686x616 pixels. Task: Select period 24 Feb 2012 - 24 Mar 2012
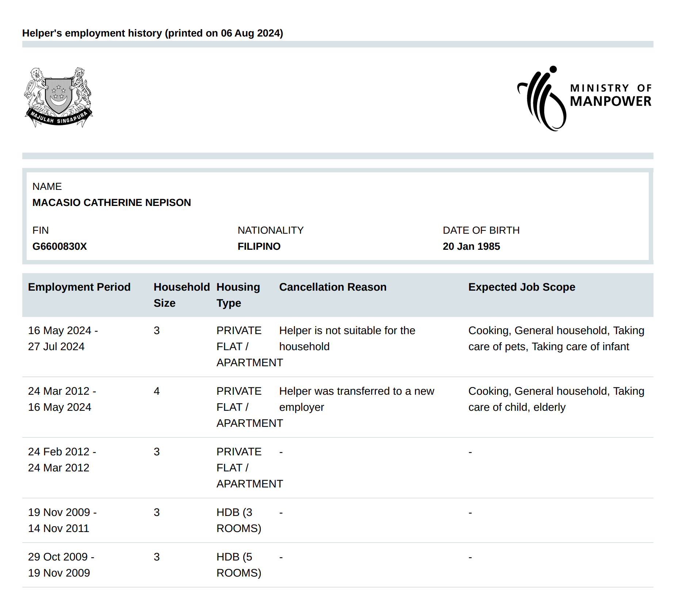pyautogui.click(x=62, y=460)
